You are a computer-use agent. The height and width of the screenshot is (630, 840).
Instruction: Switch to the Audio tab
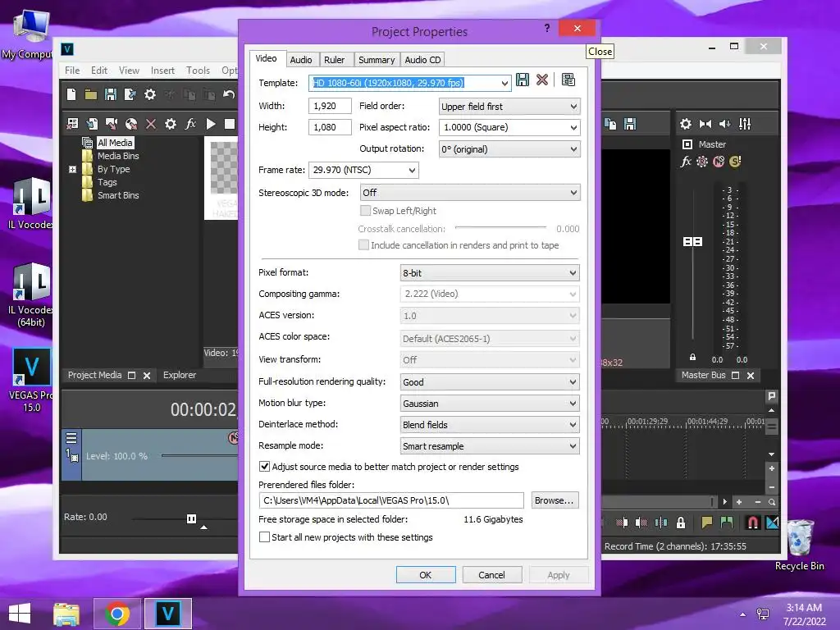[301, 60]
